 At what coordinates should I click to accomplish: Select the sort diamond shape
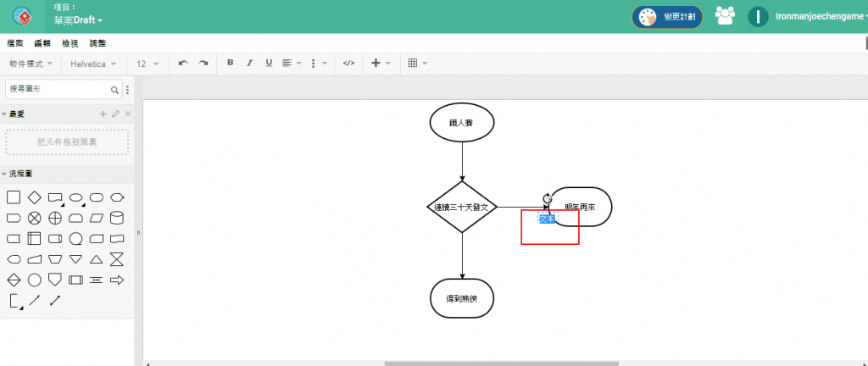pos(14,280)
